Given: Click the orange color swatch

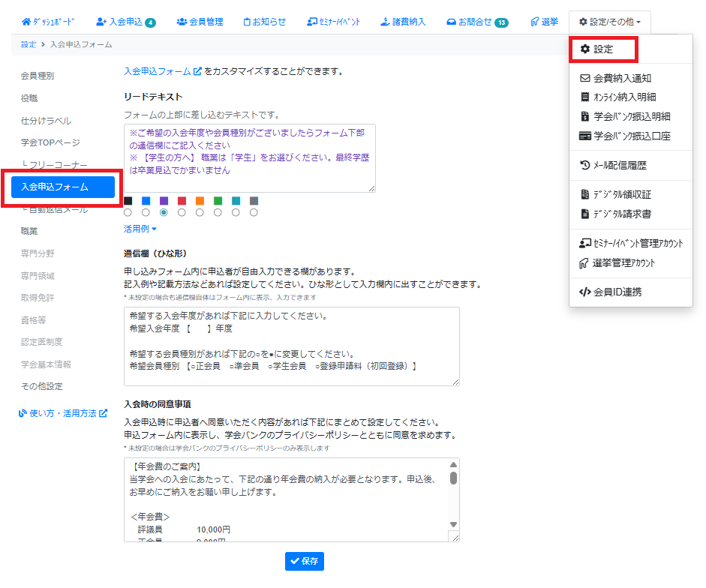Looking at the screenshot, I should point(200,201).
